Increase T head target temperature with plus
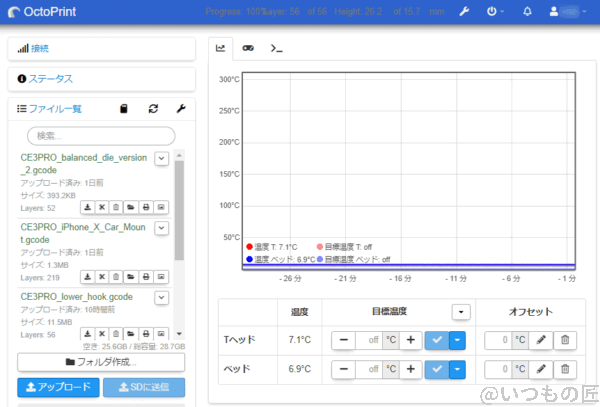This screenshot has width=600, height=407. point(410,340)
